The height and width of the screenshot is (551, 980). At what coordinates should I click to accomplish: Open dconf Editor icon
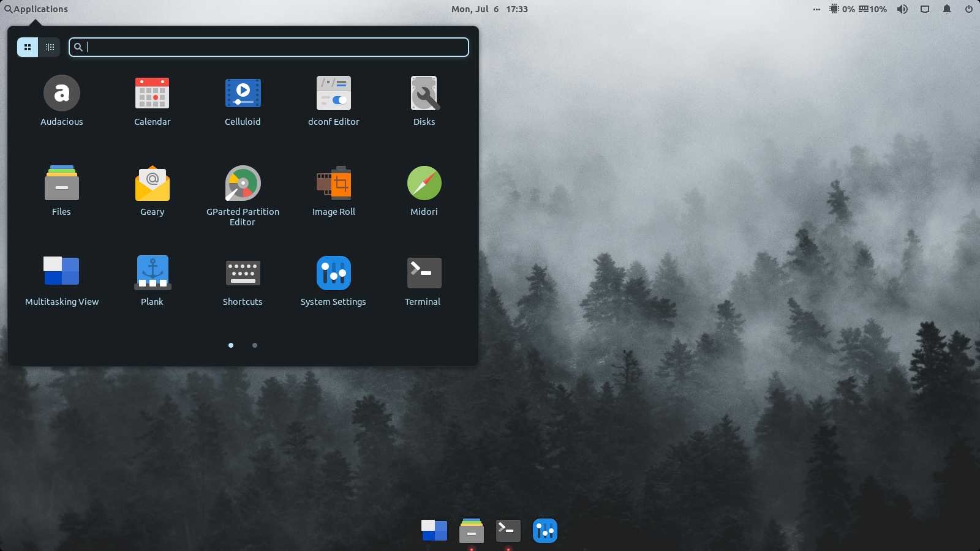tap(333, 93)
